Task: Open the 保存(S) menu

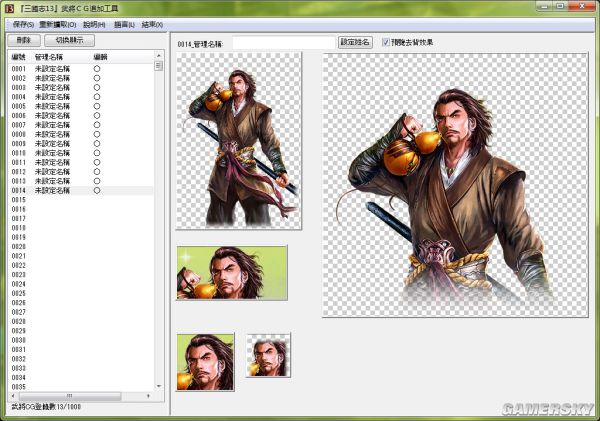Action: (x=23, y=23)
